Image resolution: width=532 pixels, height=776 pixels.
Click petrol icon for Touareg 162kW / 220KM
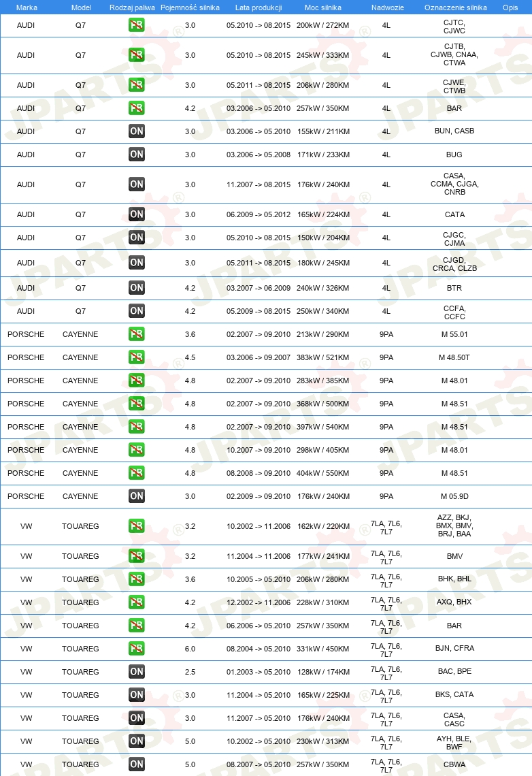137,526
